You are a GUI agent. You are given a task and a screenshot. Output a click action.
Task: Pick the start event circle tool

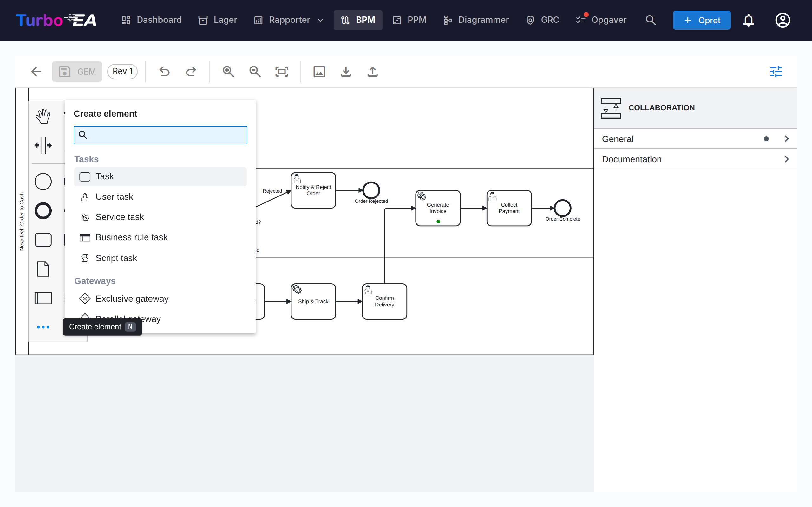[43, 182]
